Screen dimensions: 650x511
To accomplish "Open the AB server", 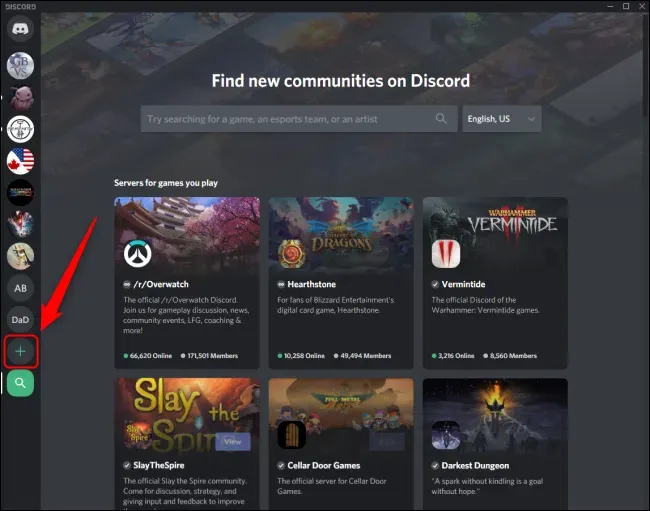I will click(20, 288).
